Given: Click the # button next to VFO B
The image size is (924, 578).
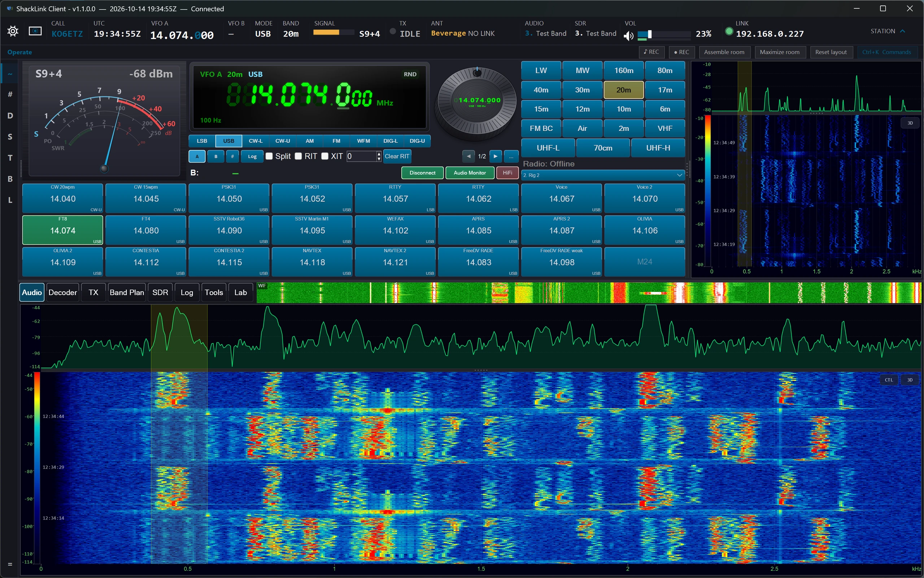Looking at the screenshot, I should coord(232,156).
